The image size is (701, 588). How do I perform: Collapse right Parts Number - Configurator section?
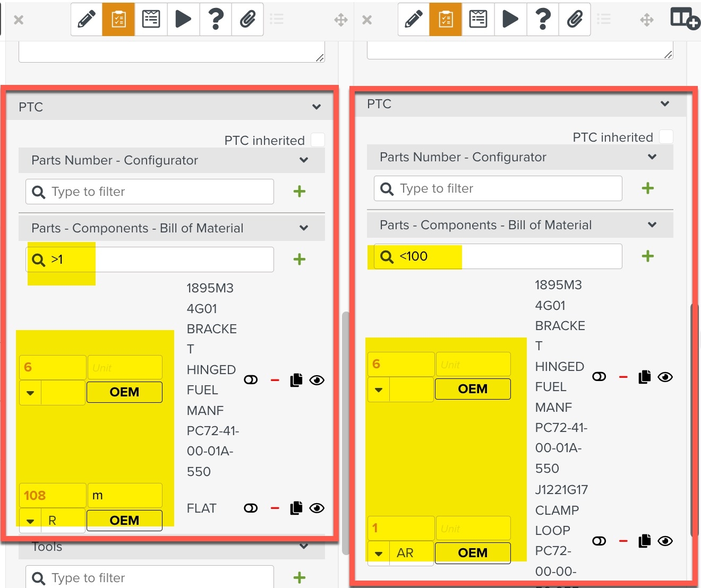(652, 157)
